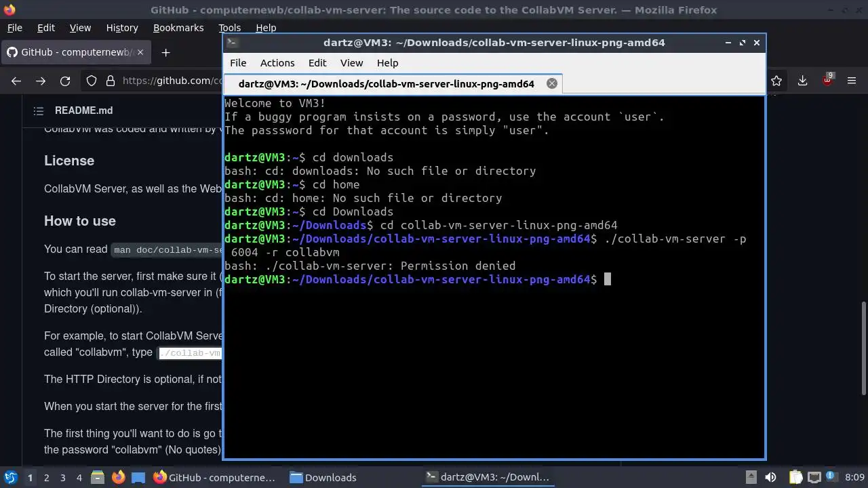868x488 pixels.
Task: Show site security padlock info
Action: 111,81
